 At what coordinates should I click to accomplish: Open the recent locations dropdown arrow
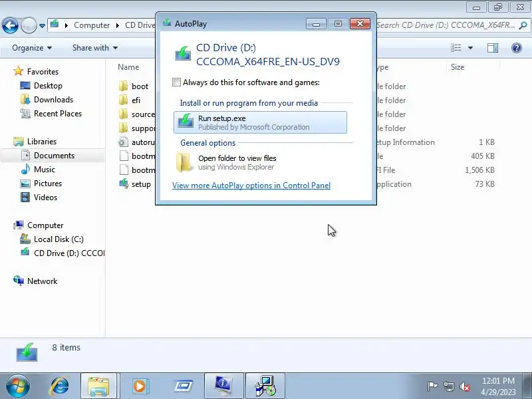[x=42, y=25]
